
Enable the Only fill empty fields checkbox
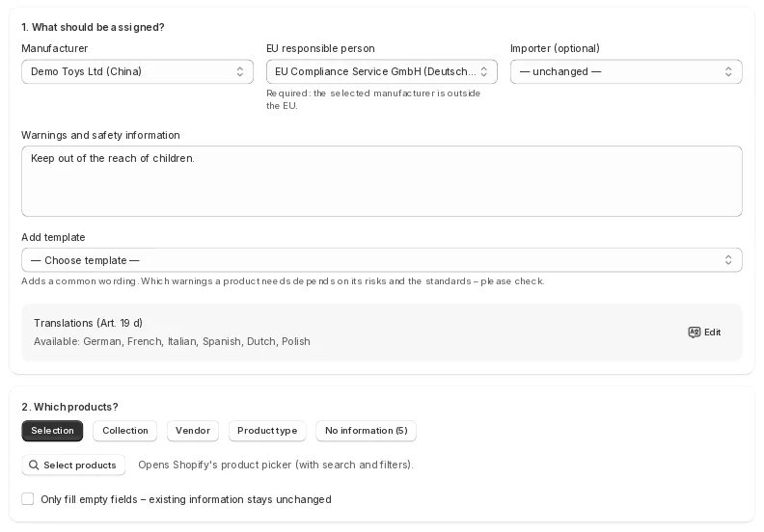tap(28, 499)
